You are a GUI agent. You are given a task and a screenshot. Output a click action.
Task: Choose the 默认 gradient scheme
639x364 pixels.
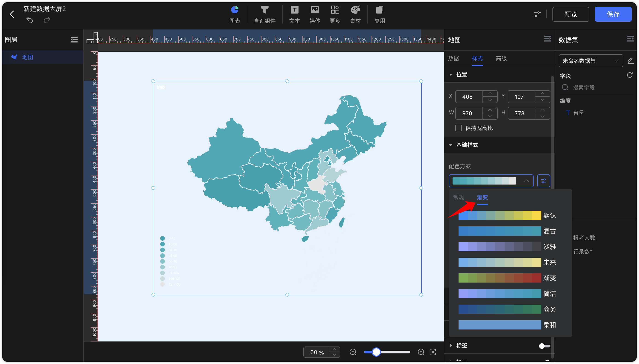(x=507, y=215)
